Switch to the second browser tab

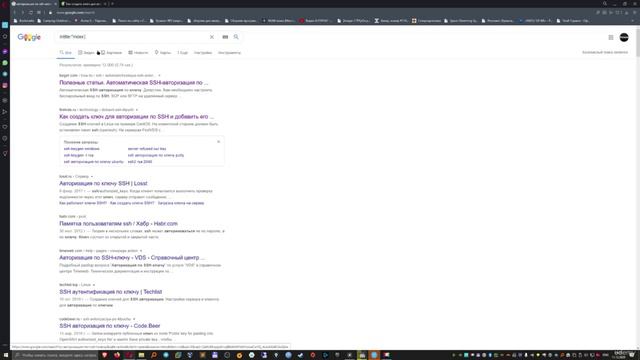[84, 4]
